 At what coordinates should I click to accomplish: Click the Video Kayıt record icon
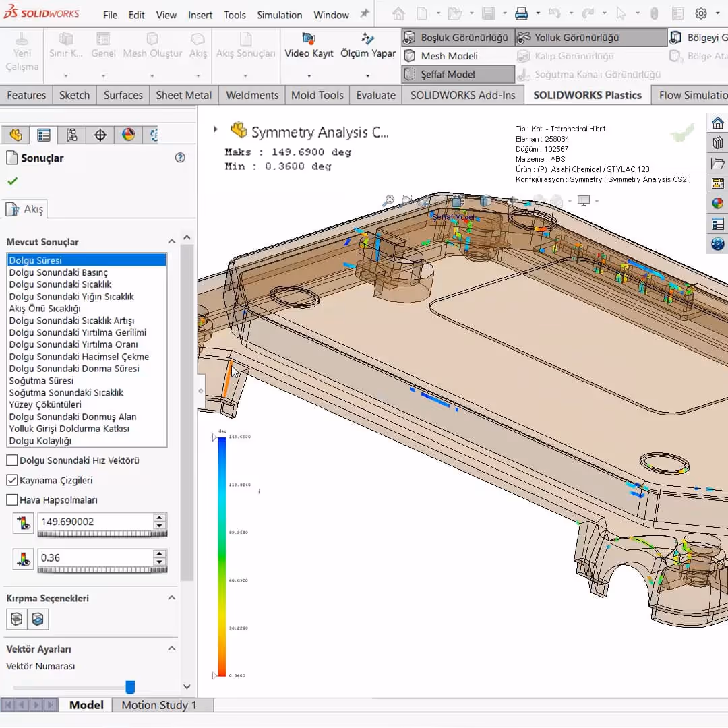click(x=309, y=38)
